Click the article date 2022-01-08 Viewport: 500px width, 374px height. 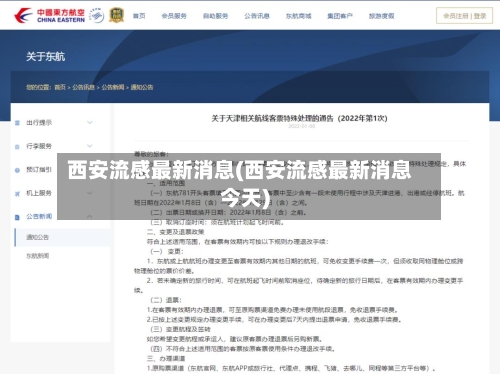(x=301, y=126)
